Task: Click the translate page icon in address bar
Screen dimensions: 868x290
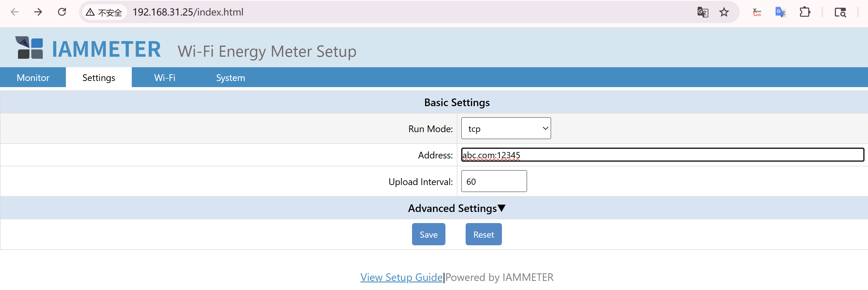Action: click(703, 13)
